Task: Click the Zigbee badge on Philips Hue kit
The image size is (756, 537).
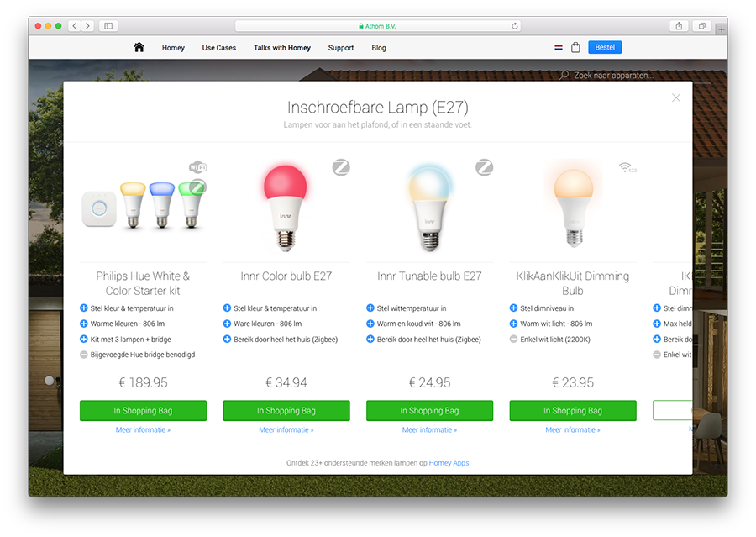Action: tap(197, 187)
